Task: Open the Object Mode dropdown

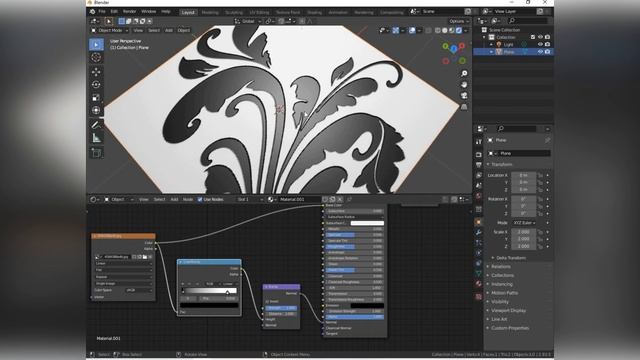Action: click(110, 30)
